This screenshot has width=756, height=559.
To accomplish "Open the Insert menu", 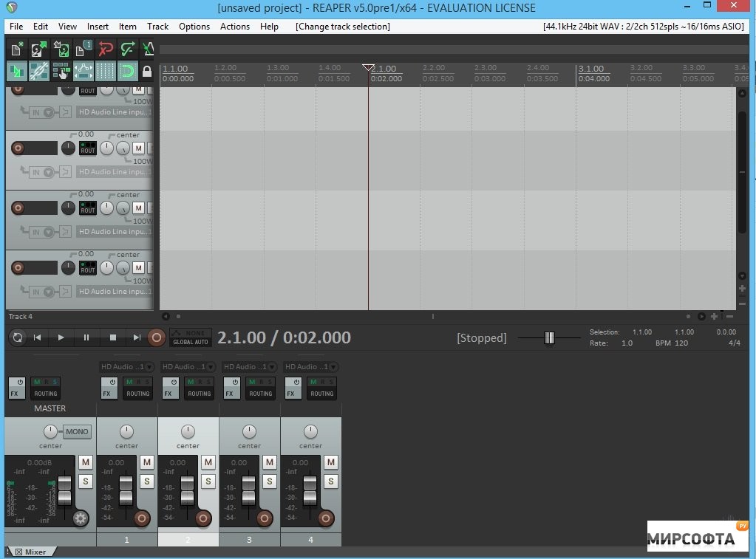I will click(x=98, y=27).
